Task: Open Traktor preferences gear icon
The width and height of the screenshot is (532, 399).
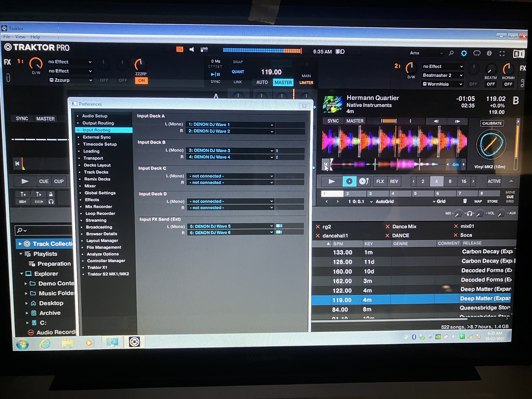Action: pos(464,53)
